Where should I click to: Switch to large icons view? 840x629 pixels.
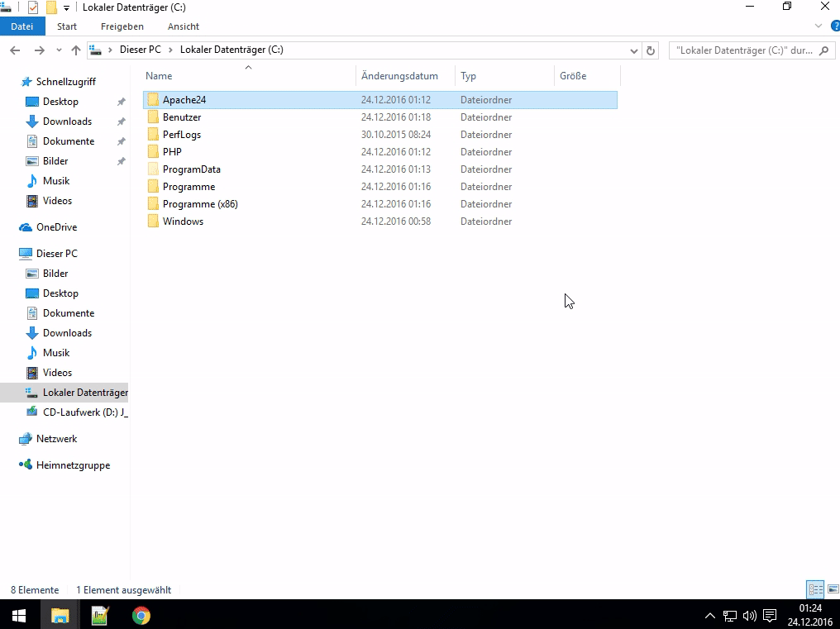click(x=832, y=589)
